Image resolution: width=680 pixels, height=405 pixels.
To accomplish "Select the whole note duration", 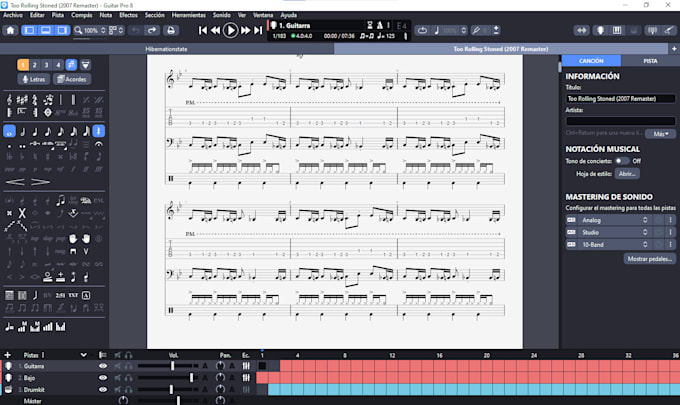I will (x=10, y=131).
